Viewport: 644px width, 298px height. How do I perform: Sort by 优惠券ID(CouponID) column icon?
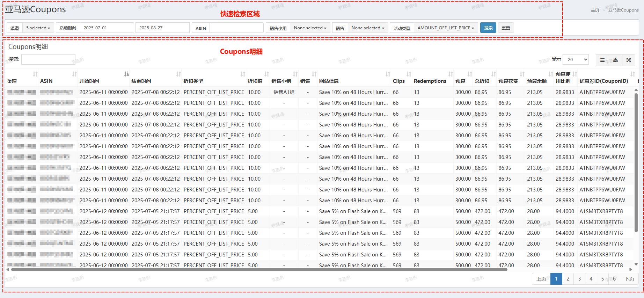pos(632,74)
